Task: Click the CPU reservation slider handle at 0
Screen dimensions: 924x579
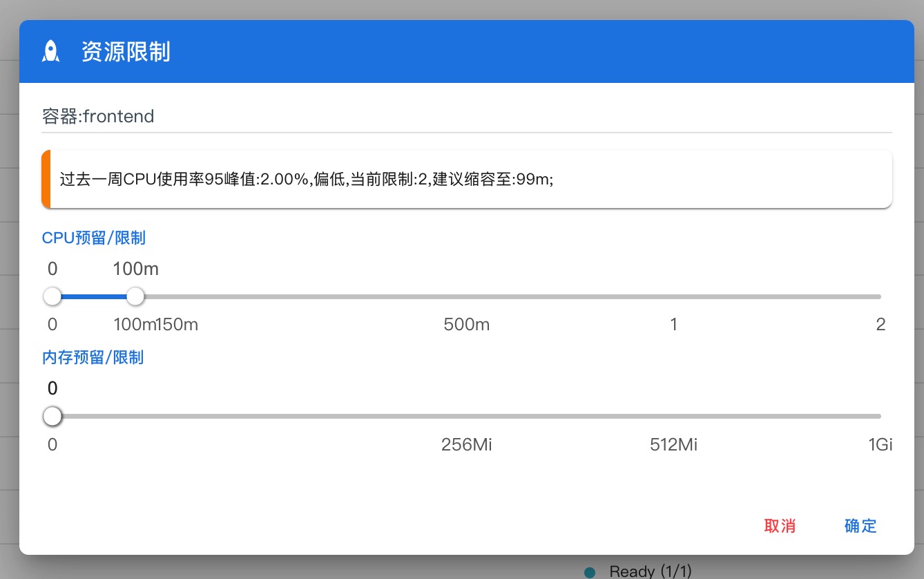Action: 52,296
